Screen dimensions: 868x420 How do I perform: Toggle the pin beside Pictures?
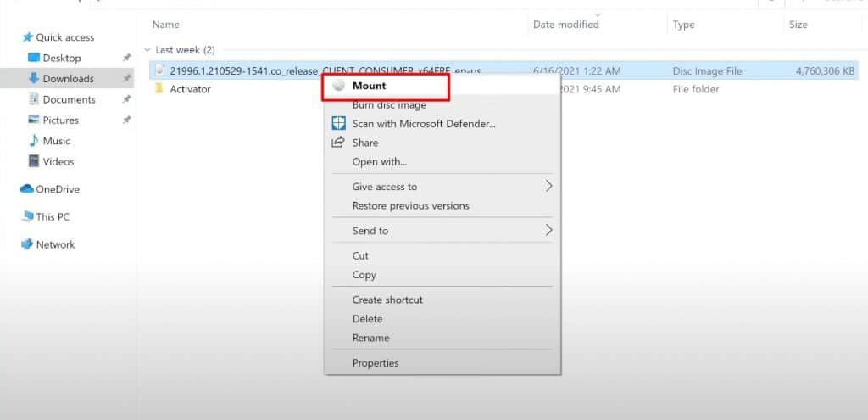click(x=127, y=120)
